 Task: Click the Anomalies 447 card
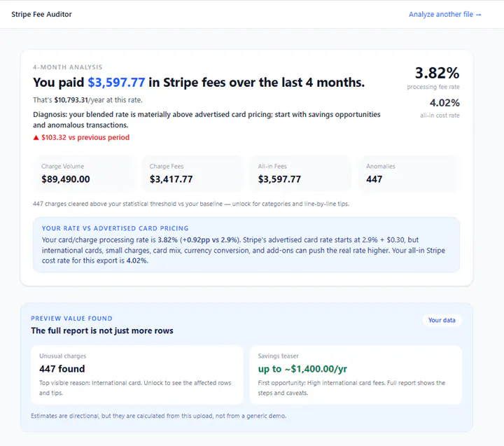pos(409,174)
